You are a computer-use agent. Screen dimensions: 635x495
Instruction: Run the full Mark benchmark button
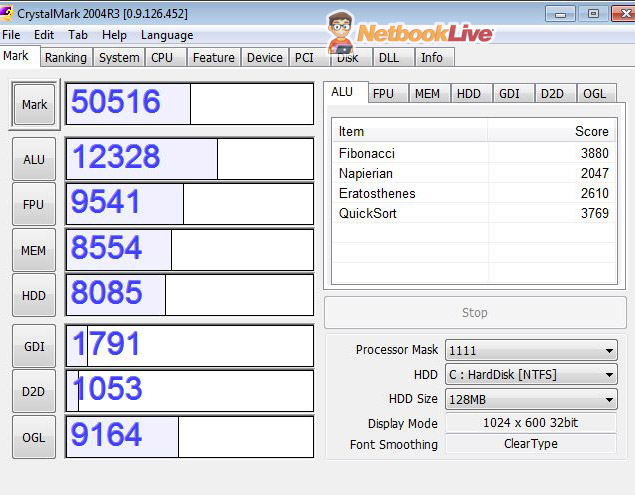click(34, 105)
